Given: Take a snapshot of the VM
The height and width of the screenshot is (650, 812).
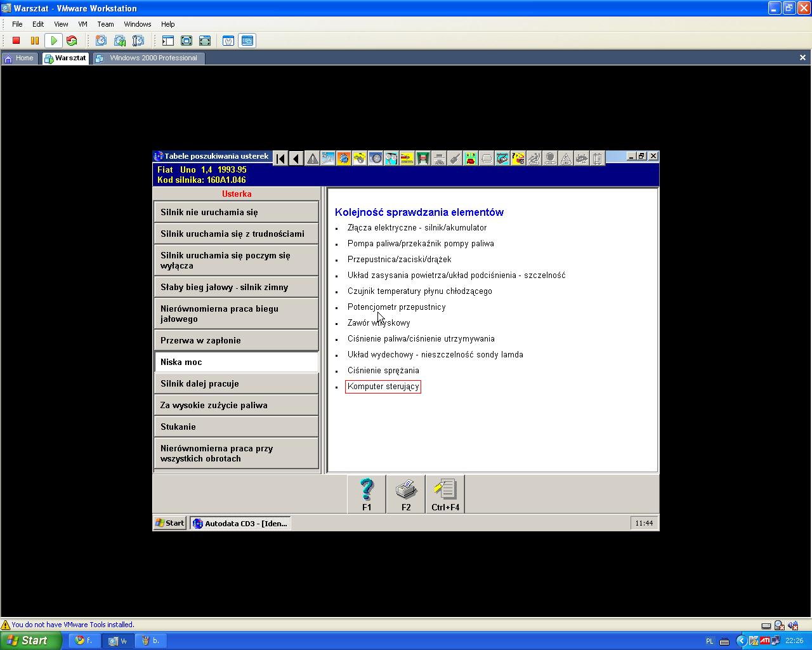Looking at the screenshot, I should point(101,41).
